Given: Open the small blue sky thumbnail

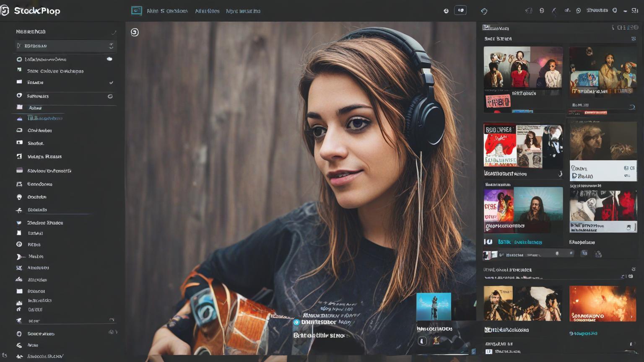Looking at the screenshot, I should (434, 306).
